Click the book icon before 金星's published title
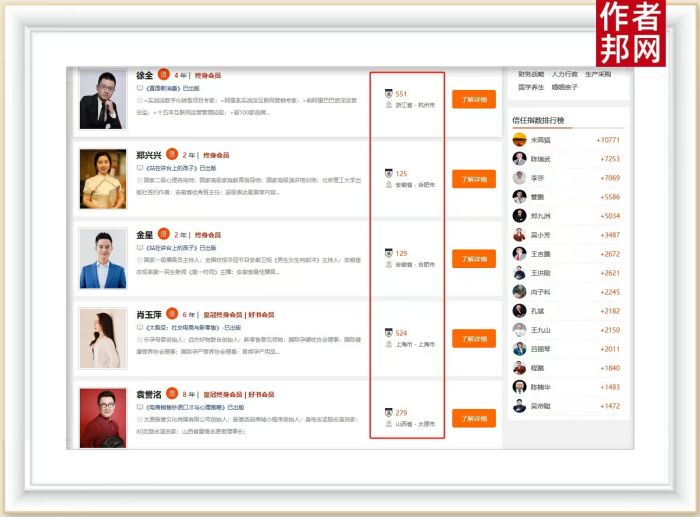The image size is (700, 517). click(140, 247)
